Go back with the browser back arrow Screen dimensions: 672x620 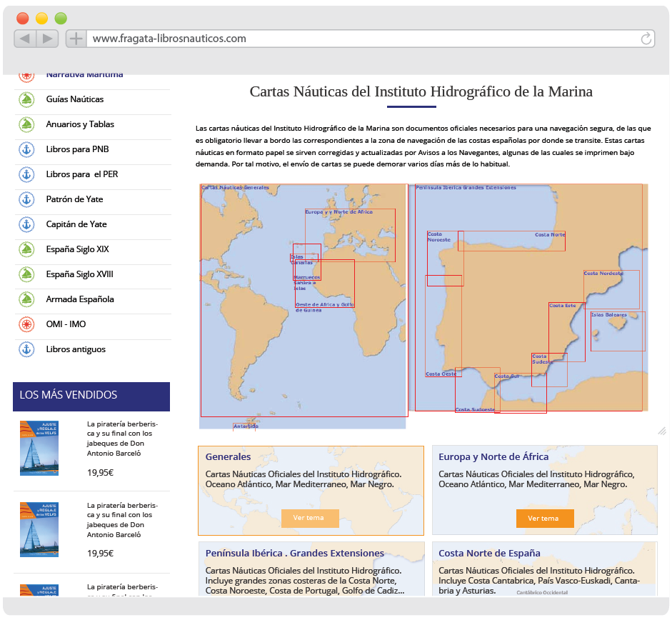click(x=25, y=39)
